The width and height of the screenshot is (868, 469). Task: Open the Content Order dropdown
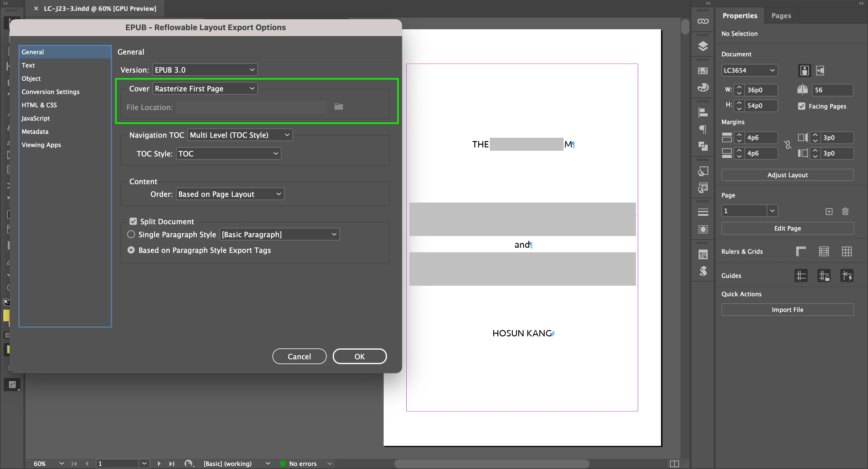[x=230, y=194]
